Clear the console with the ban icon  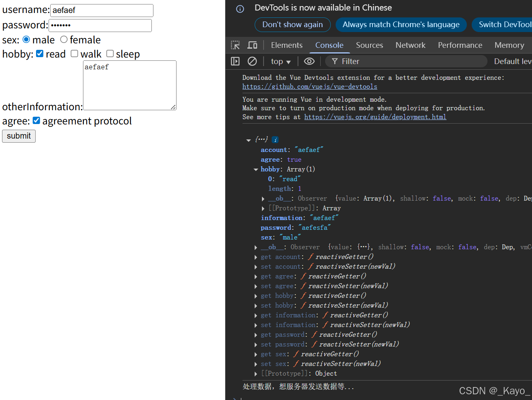coord(252,61)
